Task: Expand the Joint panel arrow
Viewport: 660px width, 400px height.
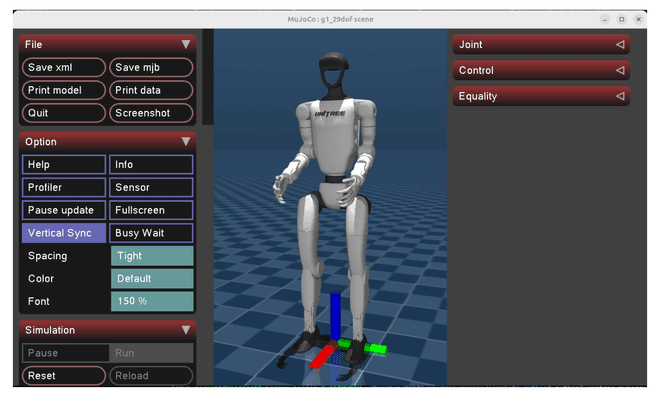Action: 620,44
